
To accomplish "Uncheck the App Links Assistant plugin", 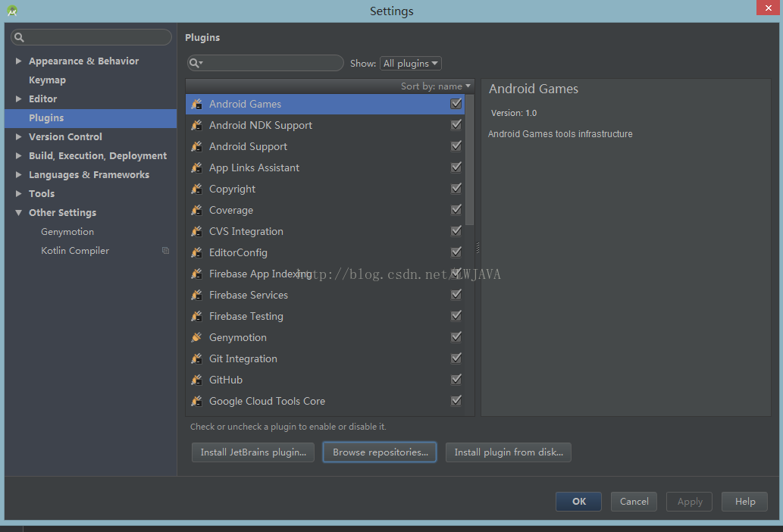I will [456, 167].
